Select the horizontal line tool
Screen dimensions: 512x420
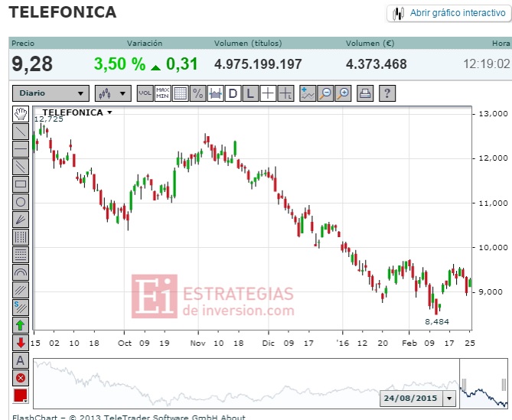click(21, 149)
